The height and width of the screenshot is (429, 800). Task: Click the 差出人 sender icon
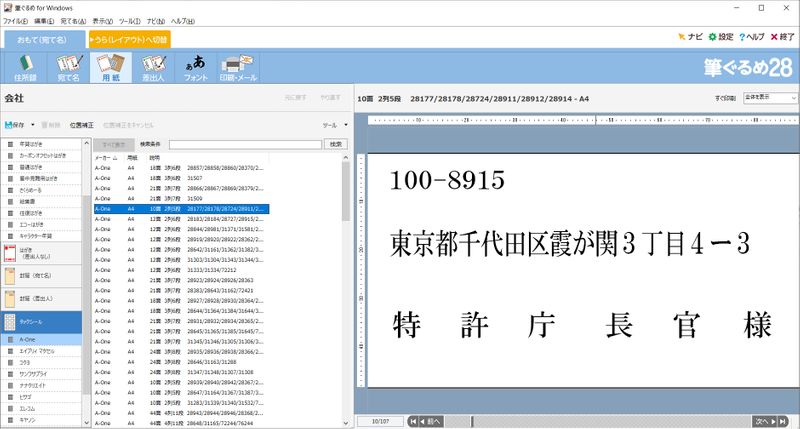(152, 67)
